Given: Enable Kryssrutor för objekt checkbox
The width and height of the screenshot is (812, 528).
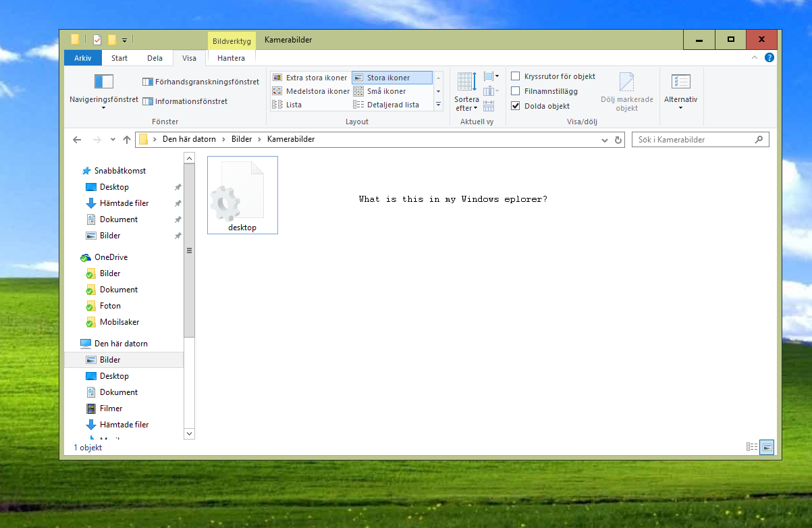Looking at the screenshot, I should click(x=516, y=76).
